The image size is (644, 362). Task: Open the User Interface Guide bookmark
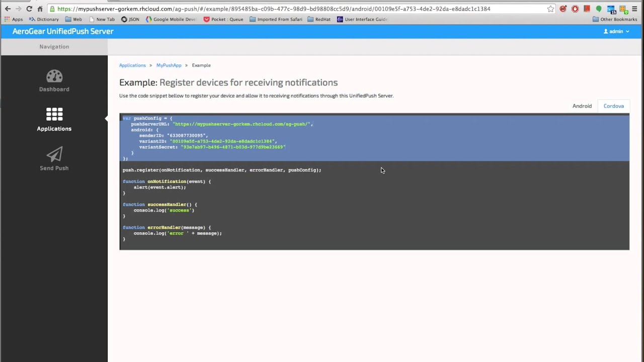pos(362,19)
